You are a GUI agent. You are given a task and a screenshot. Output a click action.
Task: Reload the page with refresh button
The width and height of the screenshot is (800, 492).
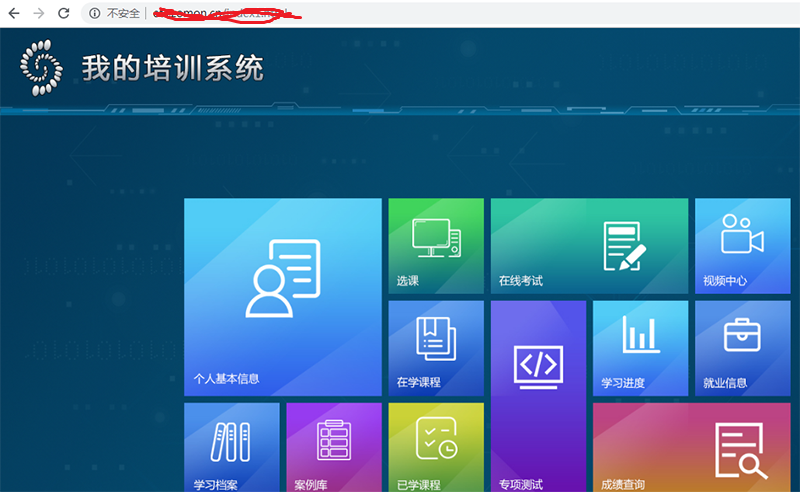coord(64,13)
